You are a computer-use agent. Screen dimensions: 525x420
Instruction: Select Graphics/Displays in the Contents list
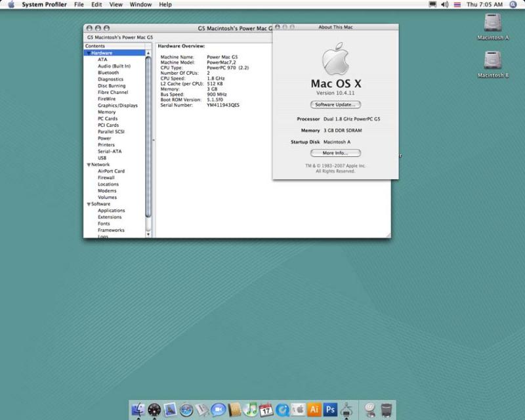(117, 106)
